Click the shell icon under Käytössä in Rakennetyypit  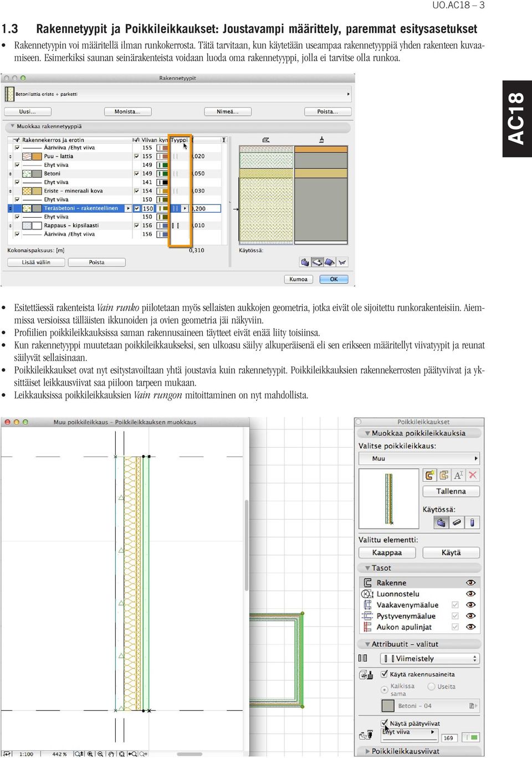click(342, 262)
